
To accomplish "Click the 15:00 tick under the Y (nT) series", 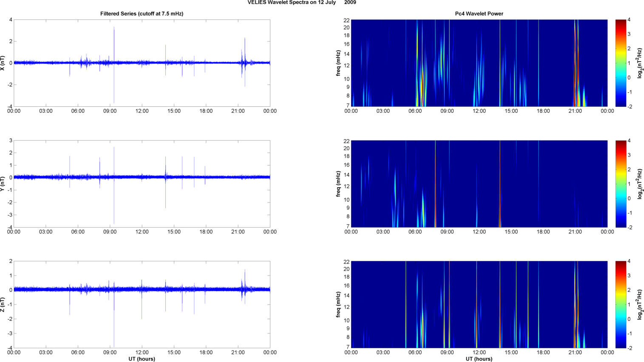I will [x=174, y=232].
